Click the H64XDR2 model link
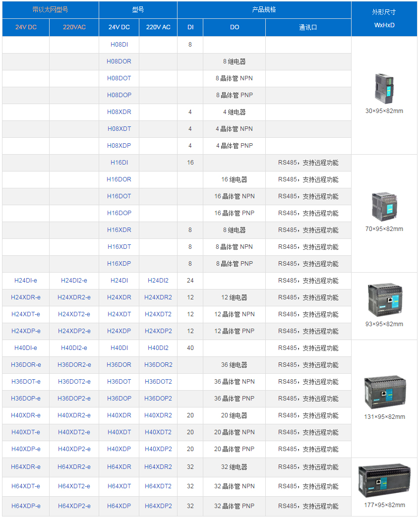The height and width of the screenshot is (519, 420). pyautogui.click(x=158, y=467)
